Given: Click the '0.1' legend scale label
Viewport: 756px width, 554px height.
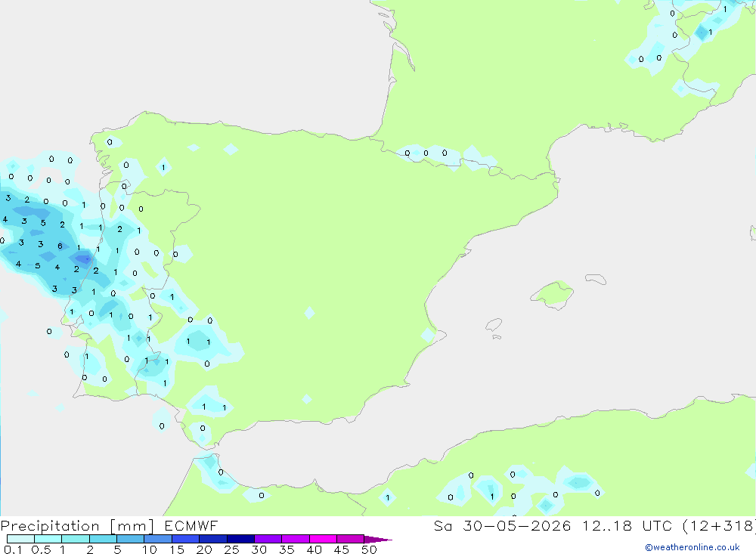Looking at the screenshot, I should coord(13,549).
